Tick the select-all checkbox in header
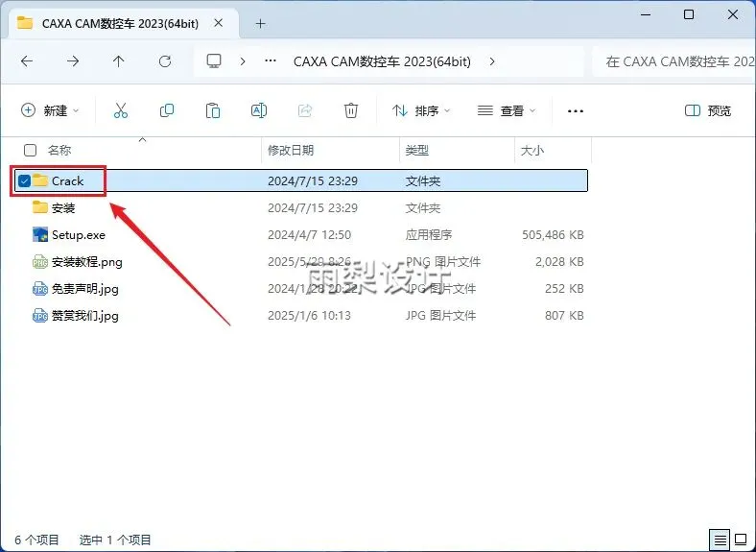 31,151
